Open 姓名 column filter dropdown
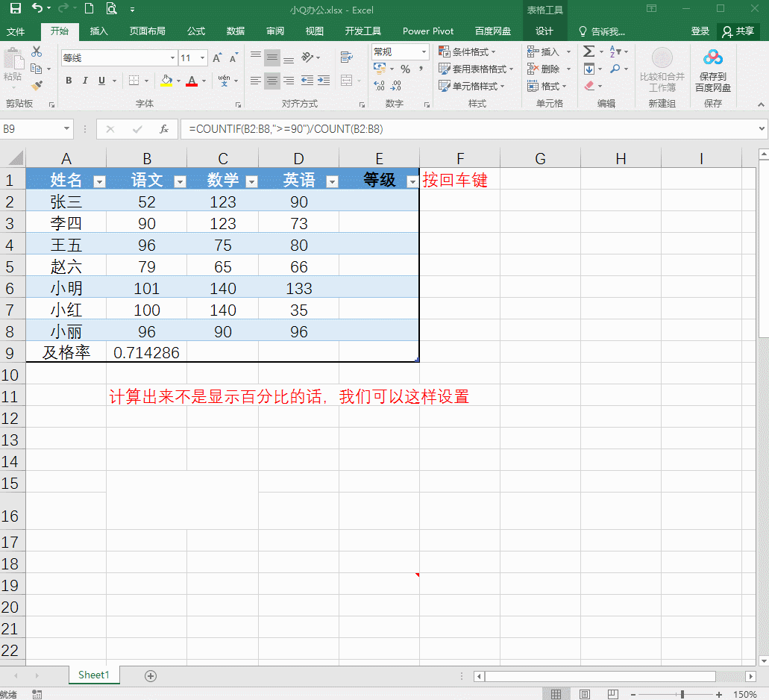 coord(99,182)
